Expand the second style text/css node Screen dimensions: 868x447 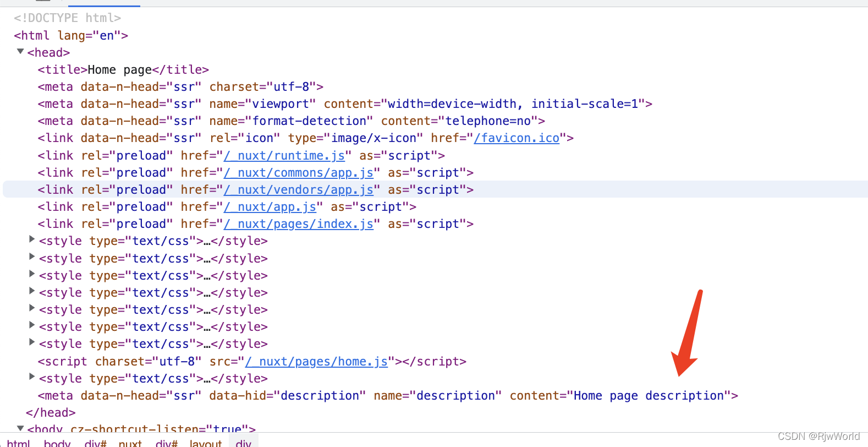[x=32, y=257]
